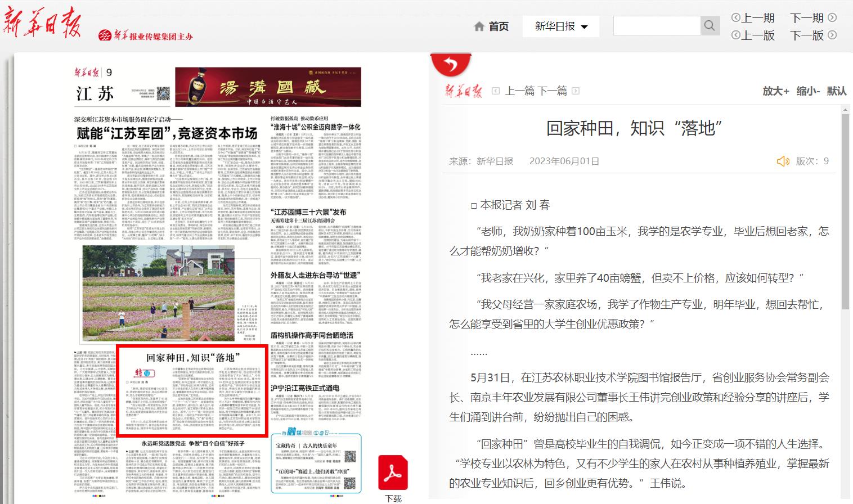
Task: Click the 汤沟国藏 advertisement banner
Action: click(268, 87)
